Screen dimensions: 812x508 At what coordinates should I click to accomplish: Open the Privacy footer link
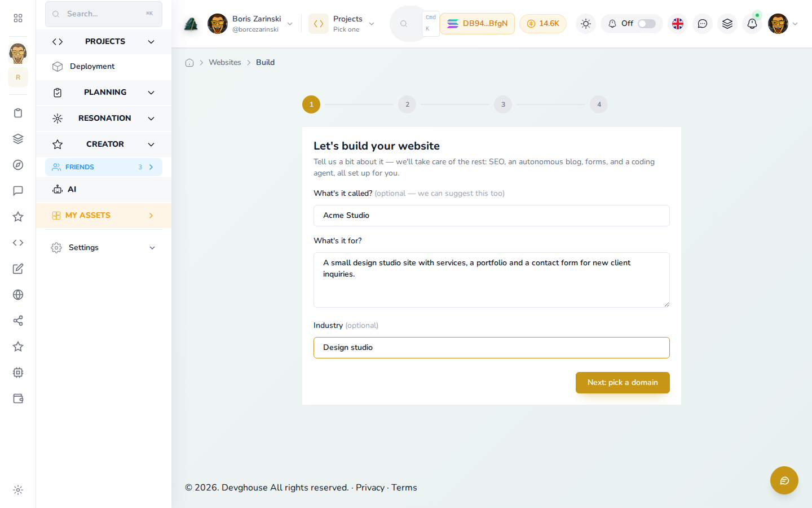370,488
